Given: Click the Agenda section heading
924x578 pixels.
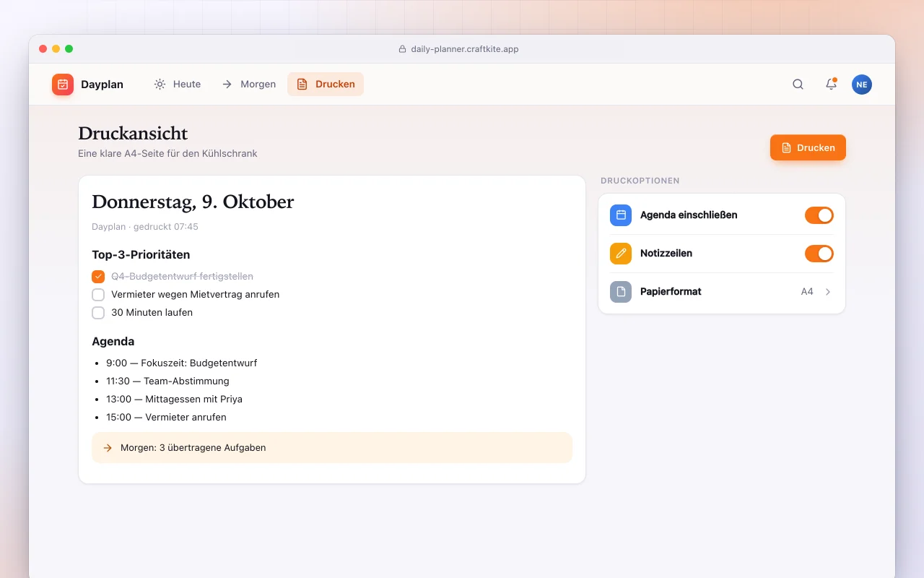Looking at the screenshot, I should pos(113,342).
